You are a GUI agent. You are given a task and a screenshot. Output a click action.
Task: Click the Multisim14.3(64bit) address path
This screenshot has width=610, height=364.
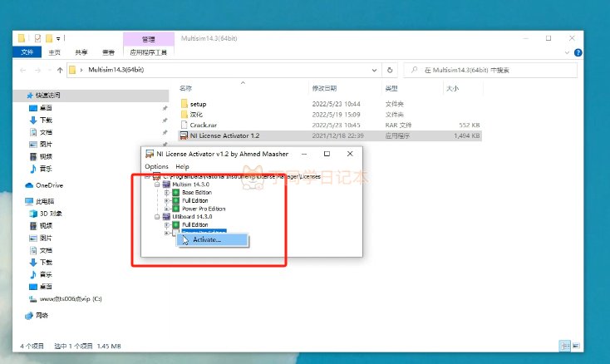[x=116, y=70]
